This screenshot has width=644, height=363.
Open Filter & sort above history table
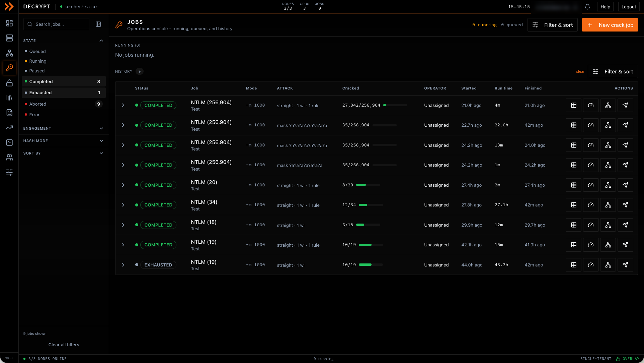pyautogui.click(x=613, y=71)
